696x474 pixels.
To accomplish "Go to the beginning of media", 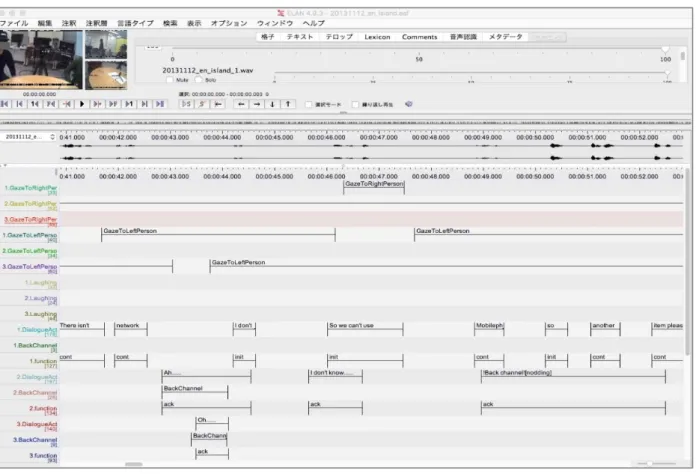I will click(x=4, y=104).
